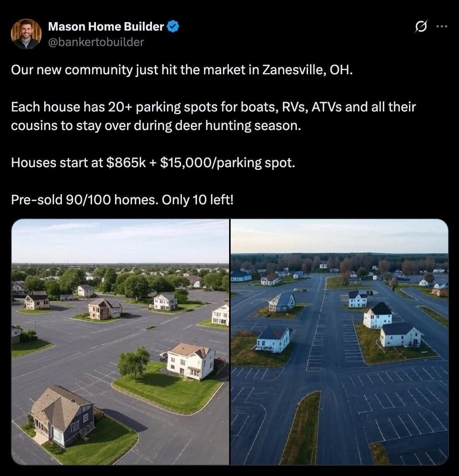Click the blue verified badge
The image size is (459, 476).
173,27
